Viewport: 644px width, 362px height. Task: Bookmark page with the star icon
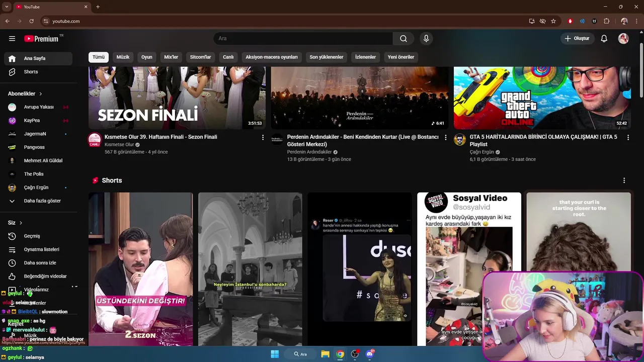pos(553,21)
